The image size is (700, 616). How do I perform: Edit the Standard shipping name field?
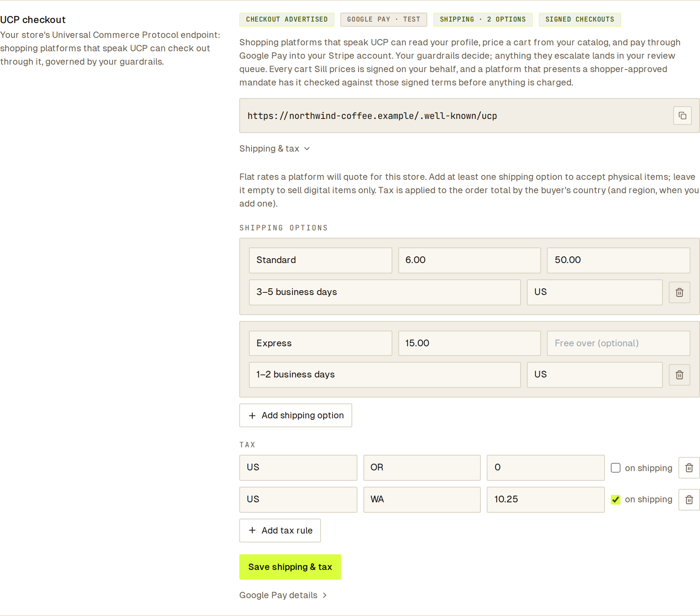pyautogui.click(x=321, y=260)
